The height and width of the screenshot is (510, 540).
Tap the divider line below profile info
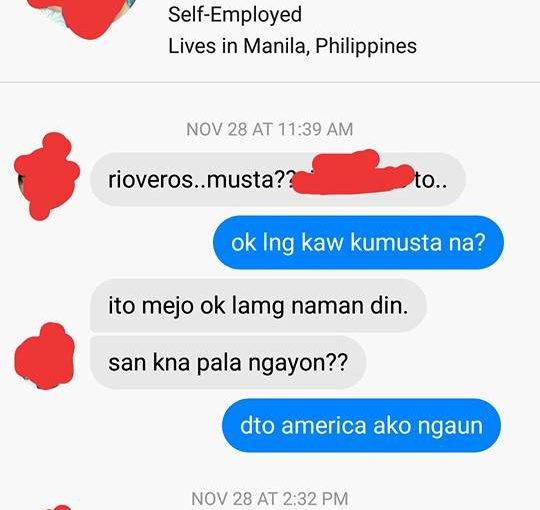[x=270, y=82]
